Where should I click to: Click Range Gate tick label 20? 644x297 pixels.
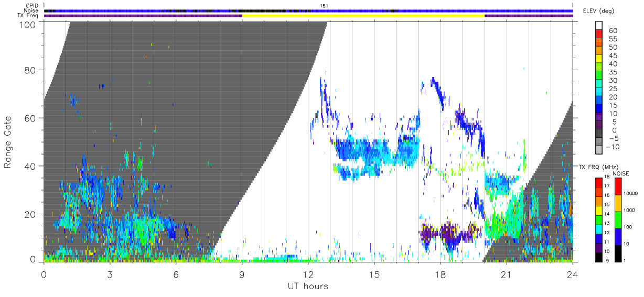[x=29, y=214]
